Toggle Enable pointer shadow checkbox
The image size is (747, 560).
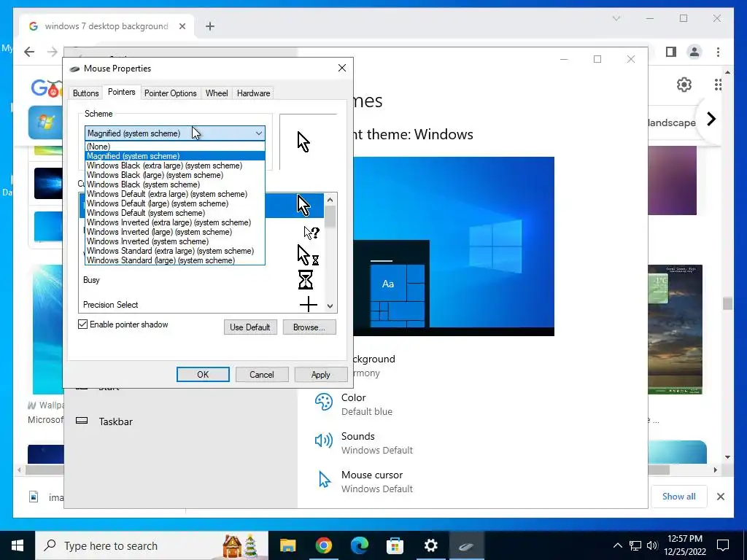(x=83, y=324)
